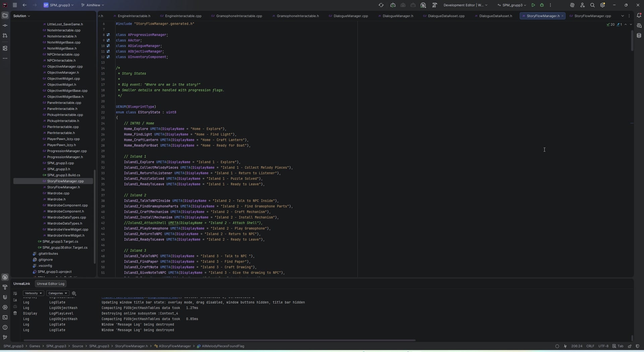644x352 pixels.
Task: Switch to the GramophoneInteractable.h tab
Action: (296, 16)
